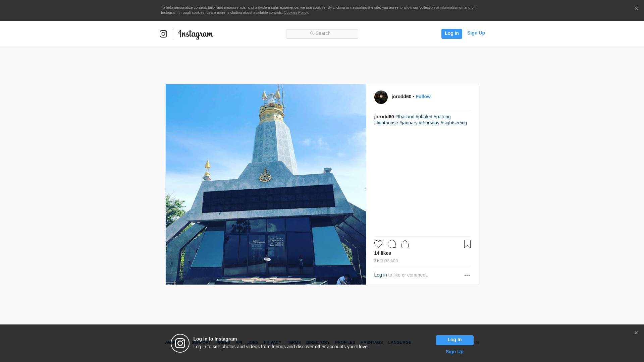The image size is (644, 362).
Task: Open Sign Up link in header
Action: (476, 33)
